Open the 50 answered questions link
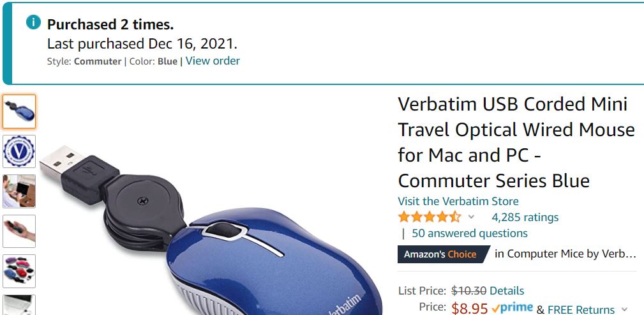 coord(470,233)
